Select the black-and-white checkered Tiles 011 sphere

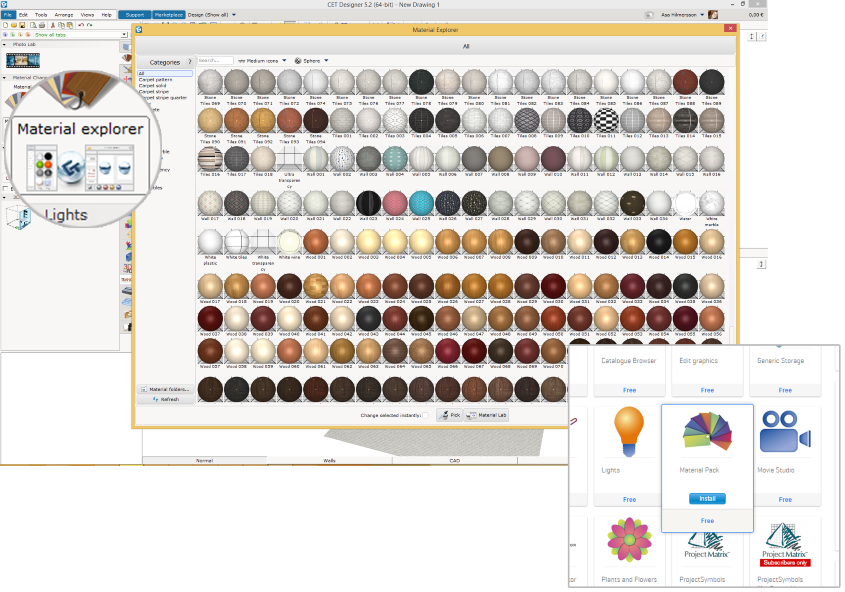606,120
